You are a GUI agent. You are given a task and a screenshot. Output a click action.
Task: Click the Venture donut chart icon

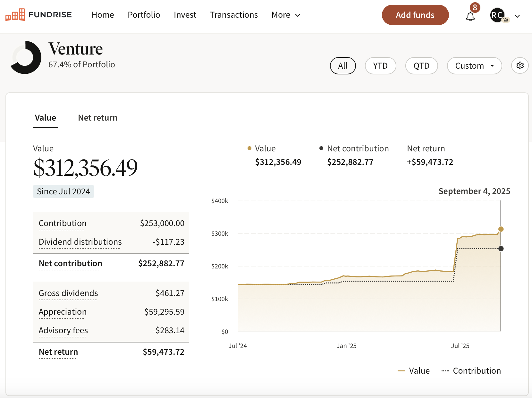[26, 57]
